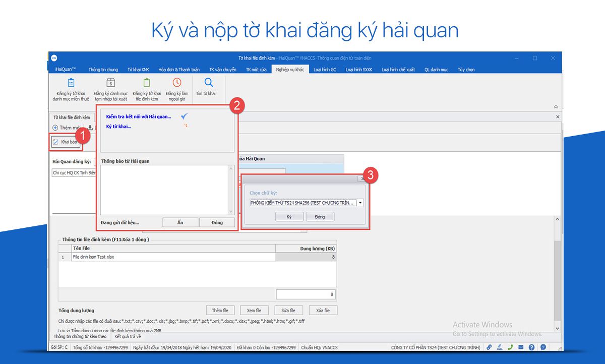The width and height of the screenshot is (605, 364).
Task: Open the Hóa đơn & Thanh toán tab
Action: [179, 70]
